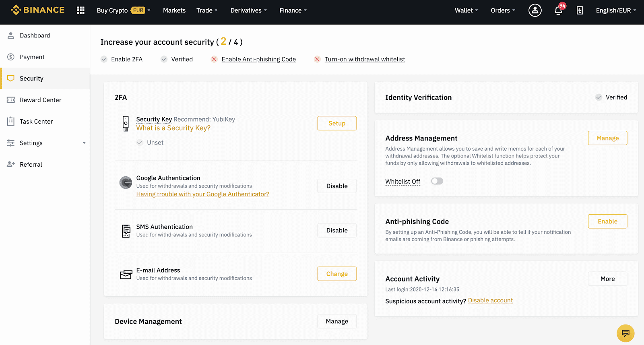Click the Verified check icon in the security progress row
Screen dimensions: 644x345
pyautogui.click(x=164, y=59)
